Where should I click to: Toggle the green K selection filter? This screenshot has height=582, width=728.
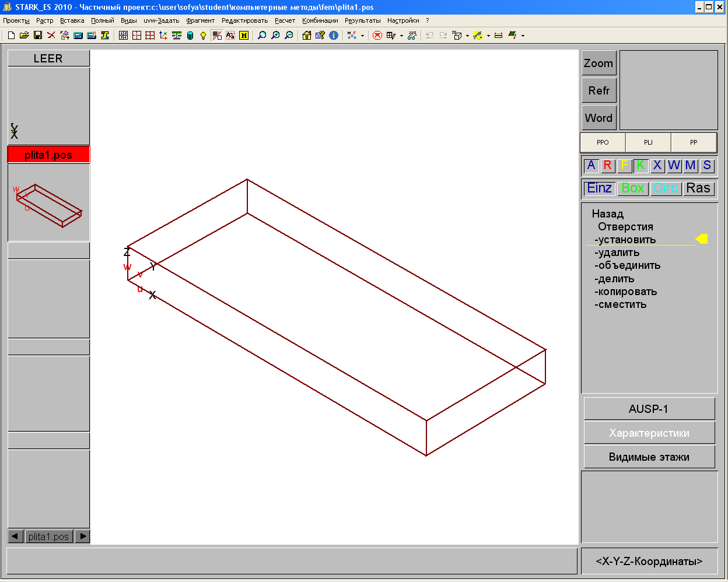(640, 166)
